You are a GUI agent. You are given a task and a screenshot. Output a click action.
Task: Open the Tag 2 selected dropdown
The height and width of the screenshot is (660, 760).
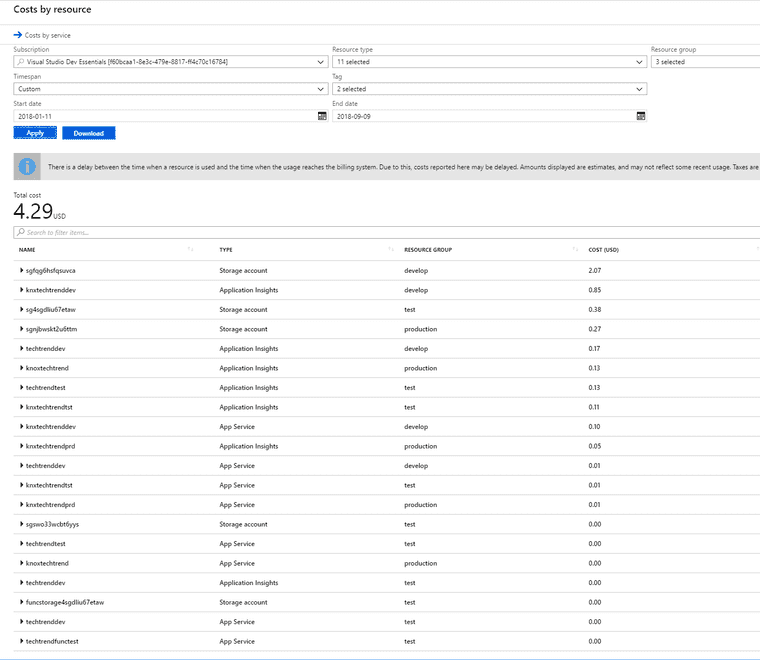pyautogui.click(x=490, y=89)
